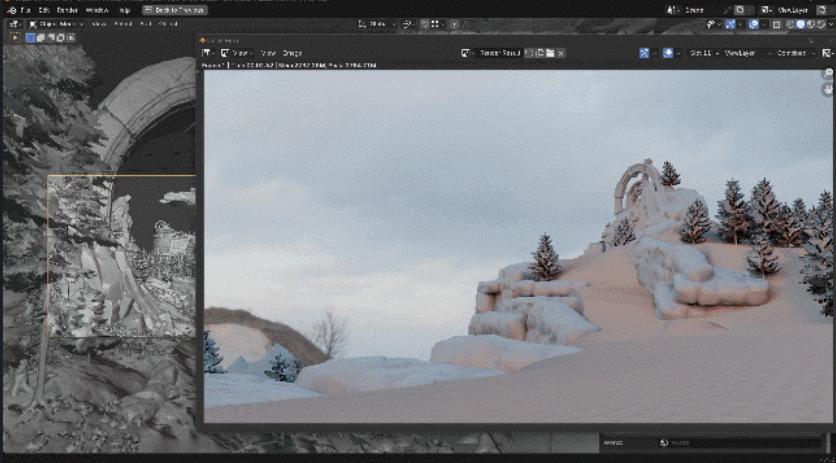This screenshot has width=836, height=463.
Task: Open the viewport editor type selector
Action: [14, 24]
